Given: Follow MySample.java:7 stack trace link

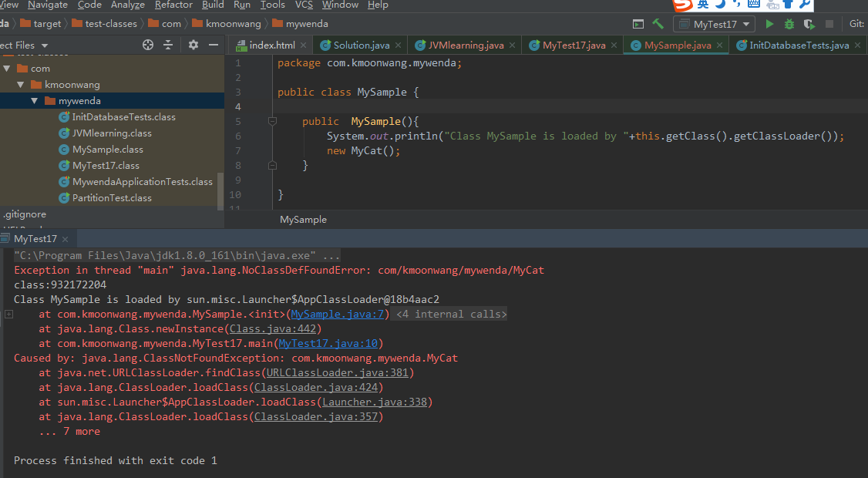Looking at the screenshot, I should (x=337, y=314).
